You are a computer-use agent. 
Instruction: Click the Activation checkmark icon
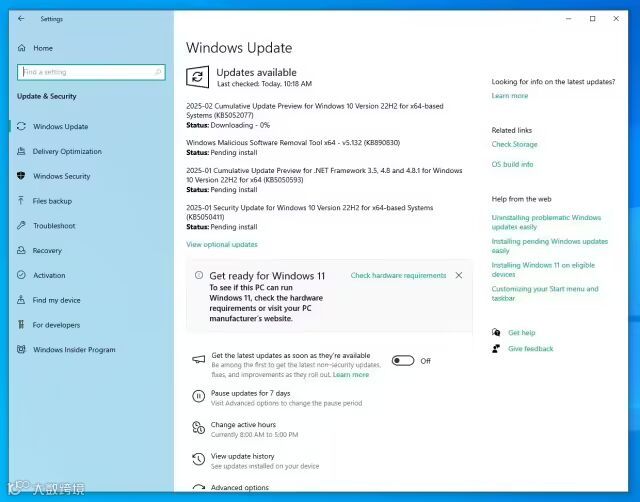[x=21, y=275]
